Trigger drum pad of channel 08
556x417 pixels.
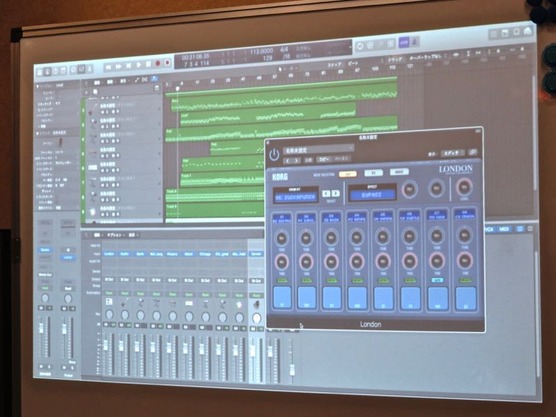(466, 298)
